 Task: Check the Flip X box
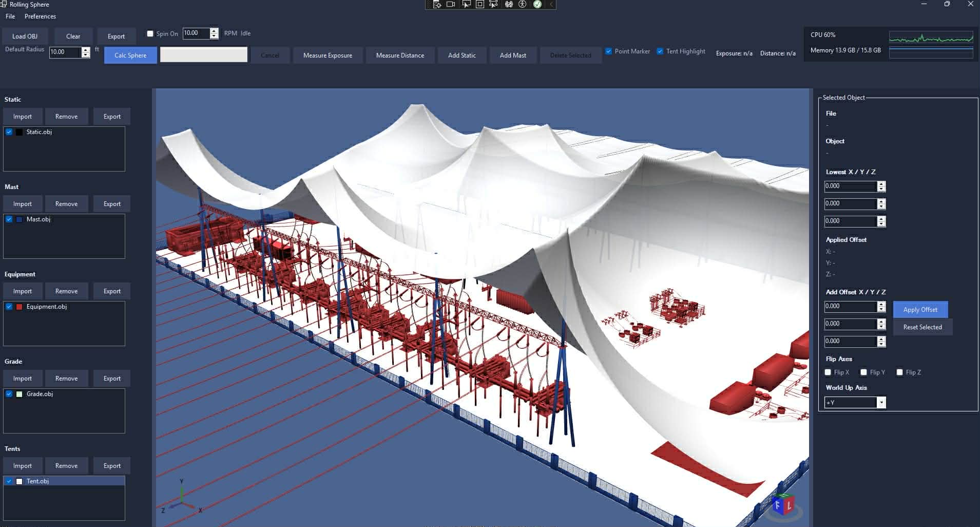828,372
